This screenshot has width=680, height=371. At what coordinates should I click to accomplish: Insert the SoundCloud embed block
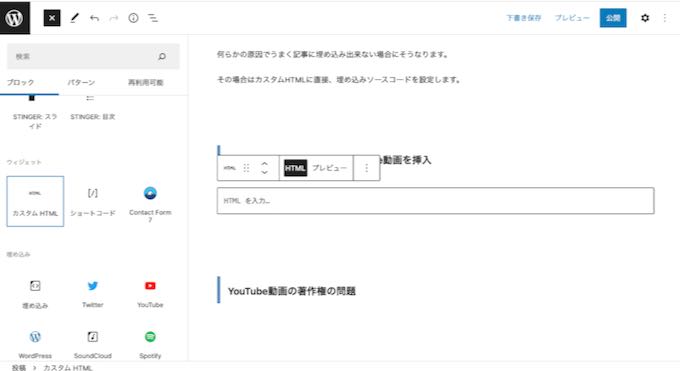click(x=92, y=345)
